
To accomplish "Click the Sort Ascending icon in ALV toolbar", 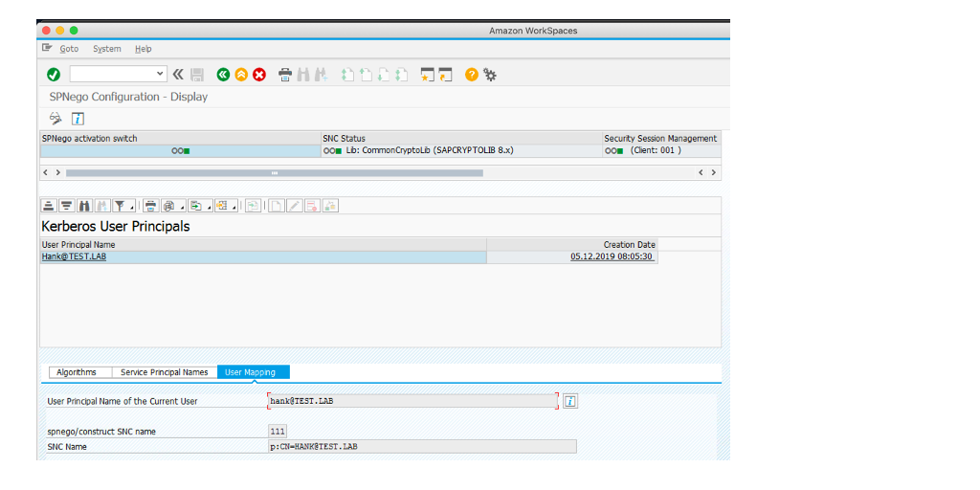I will coord(49,205).
